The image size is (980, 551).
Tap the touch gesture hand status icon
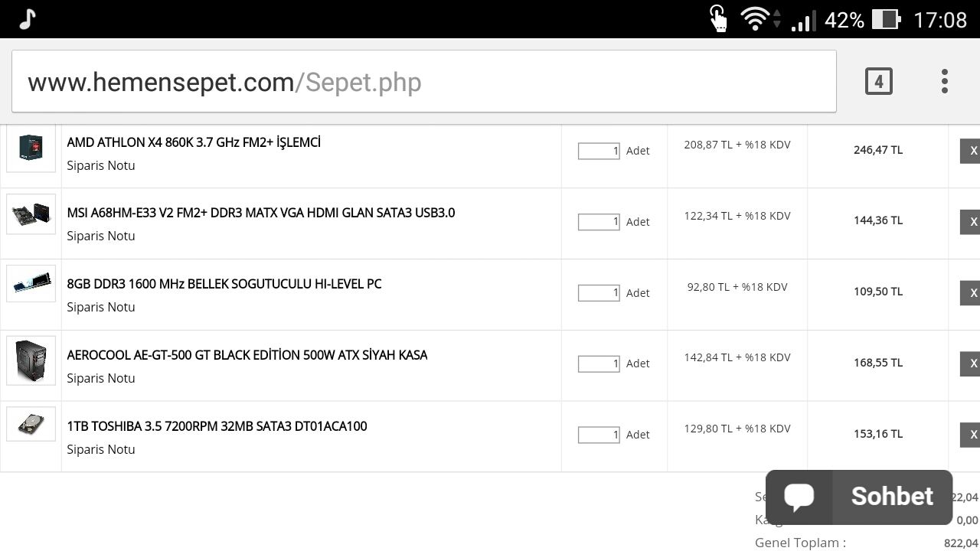click(x=717, y=19)
